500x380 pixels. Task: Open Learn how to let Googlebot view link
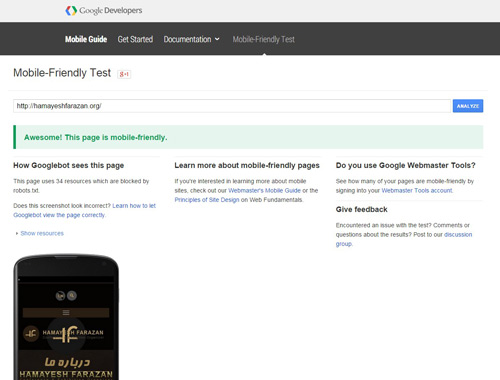click(x=84, y=210)
